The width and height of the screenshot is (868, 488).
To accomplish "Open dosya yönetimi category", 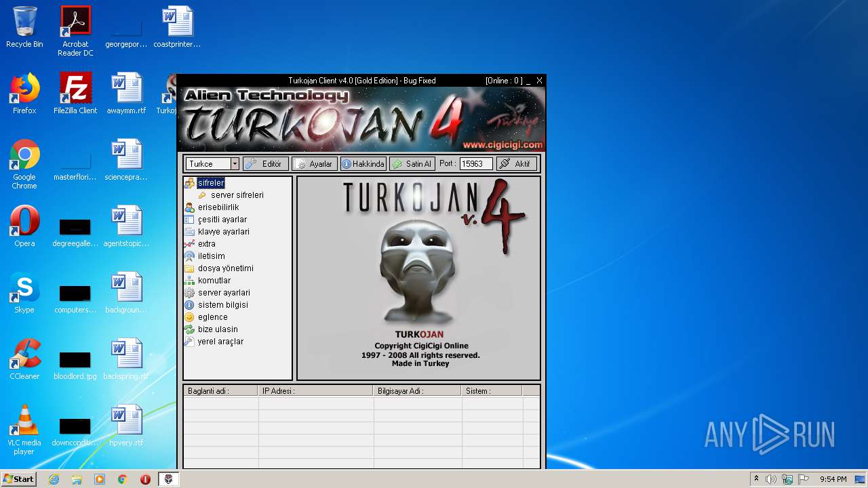I will click(x=226, y=268).
